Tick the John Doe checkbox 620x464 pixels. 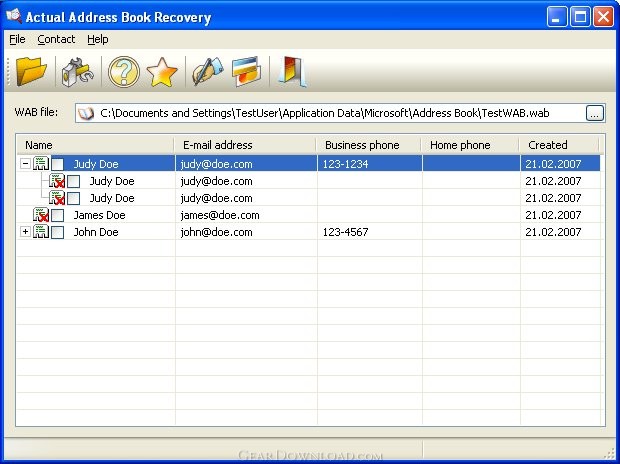click(57, 232)
